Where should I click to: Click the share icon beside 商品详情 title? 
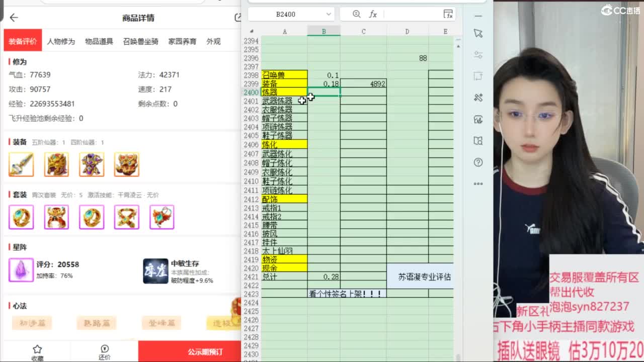click(x=238, y=18)
